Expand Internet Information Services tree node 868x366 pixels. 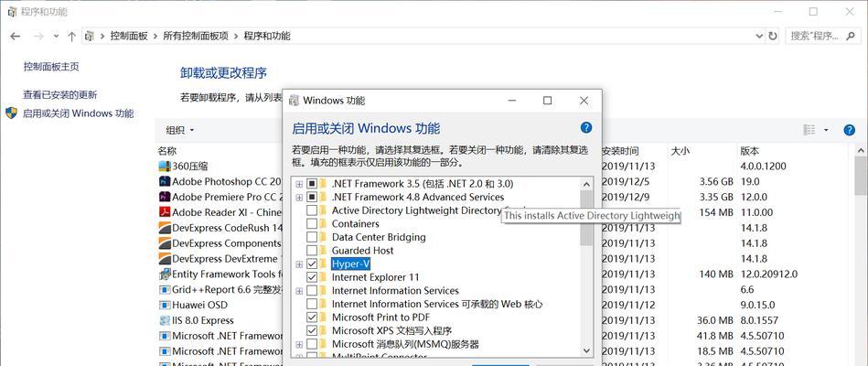coord(299,291)
